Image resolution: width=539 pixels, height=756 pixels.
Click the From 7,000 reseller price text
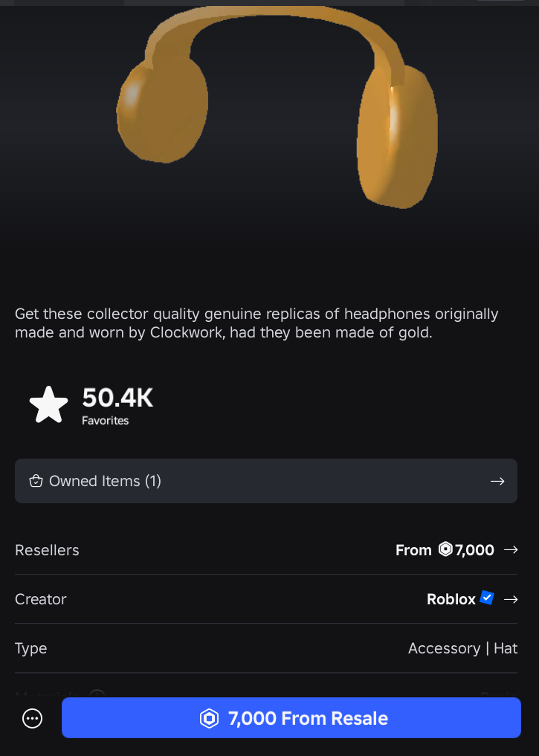click(445, 550)
